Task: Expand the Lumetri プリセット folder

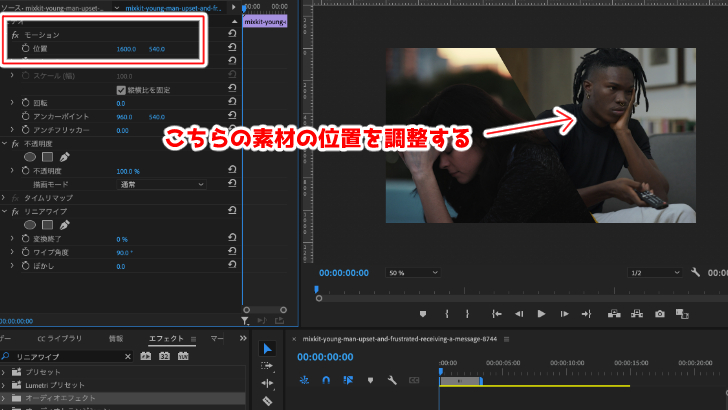Action: tap(4, 385)
